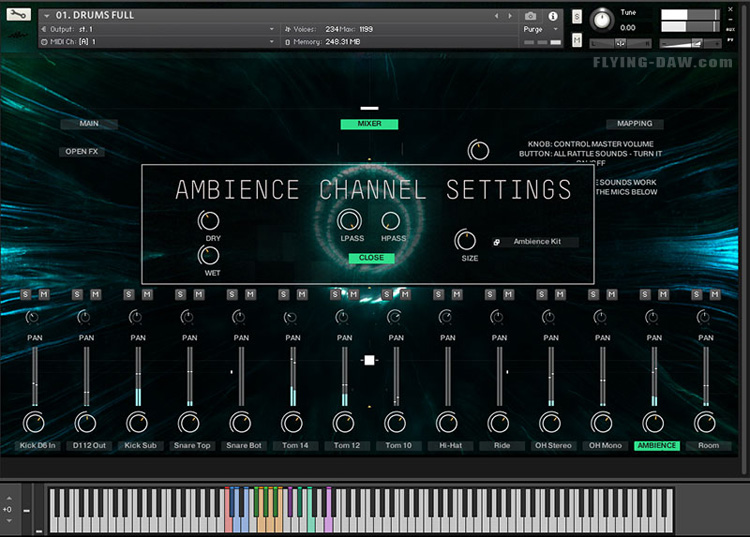Toggle the instrument header Solo S button
The height and width of the screenshot is (537, 750).
point(577,17)
